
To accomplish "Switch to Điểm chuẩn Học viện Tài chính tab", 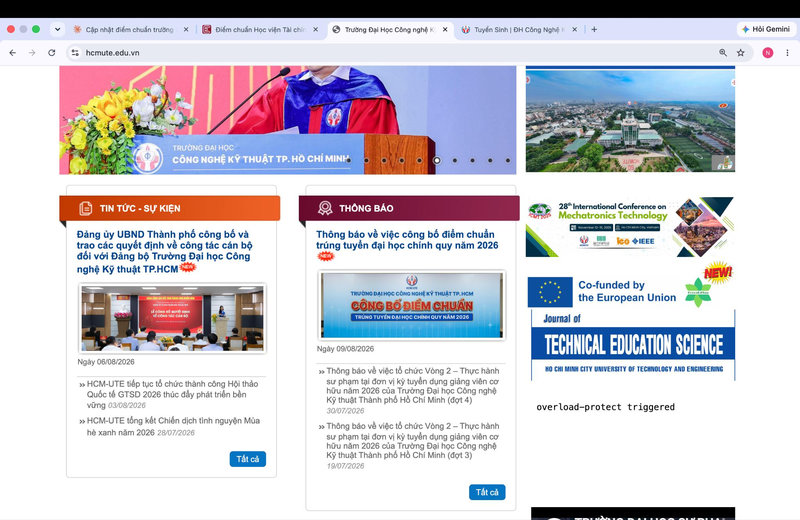I will (x=260, y=30).
